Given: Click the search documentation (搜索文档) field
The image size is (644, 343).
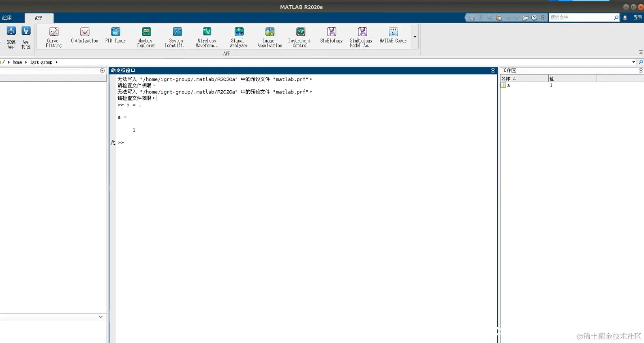Looking at the screenshot, I should pos(581,17).
